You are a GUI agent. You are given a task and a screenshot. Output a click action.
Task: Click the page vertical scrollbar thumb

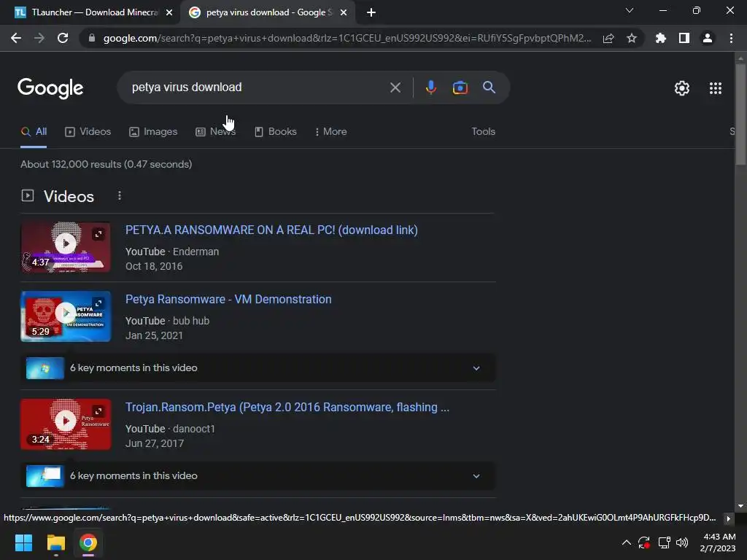pyautogui.click(x=740, y=113)
